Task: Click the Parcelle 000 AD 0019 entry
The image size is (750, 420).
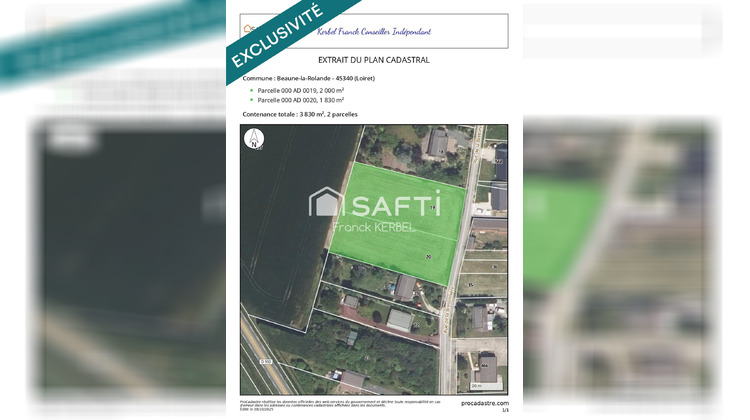Action: pos(301,90)
